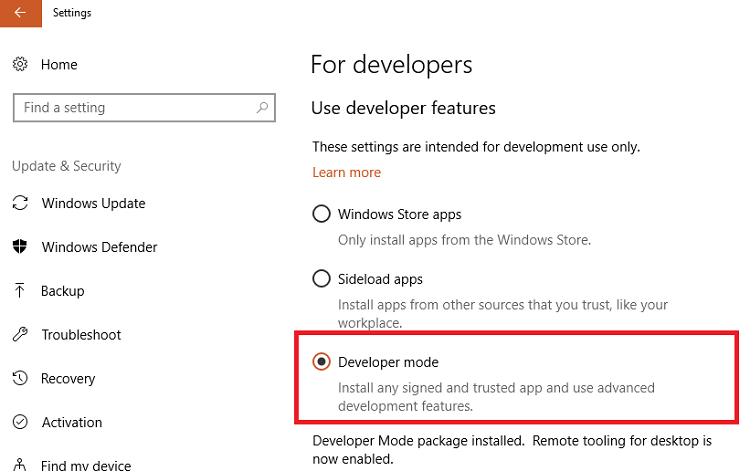Screen dimensions: 750x471
Task: Click the Find my device icon
Action: pos(20,465)
